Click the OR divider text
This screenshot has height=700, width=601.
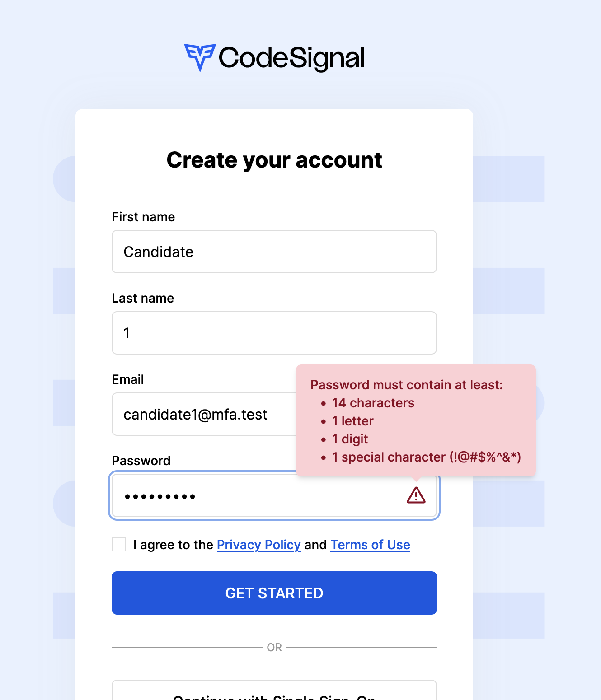click(274, 647)
